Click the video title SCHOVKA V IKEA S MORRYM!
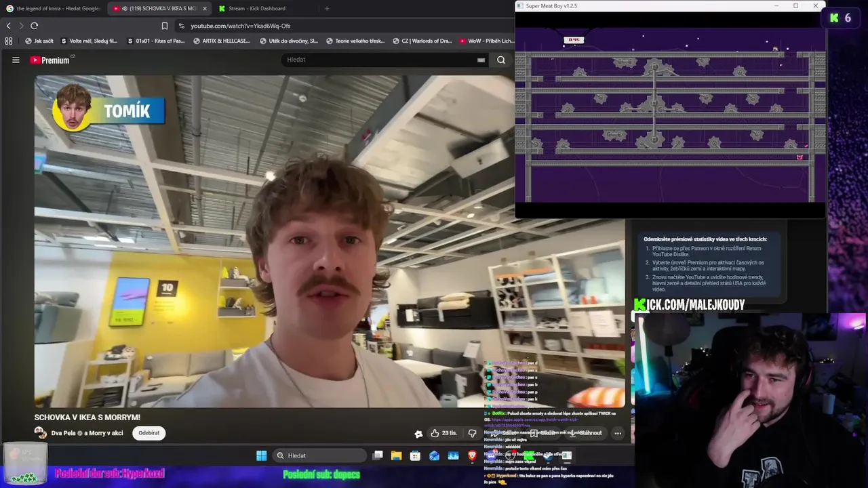 (87, 418)
